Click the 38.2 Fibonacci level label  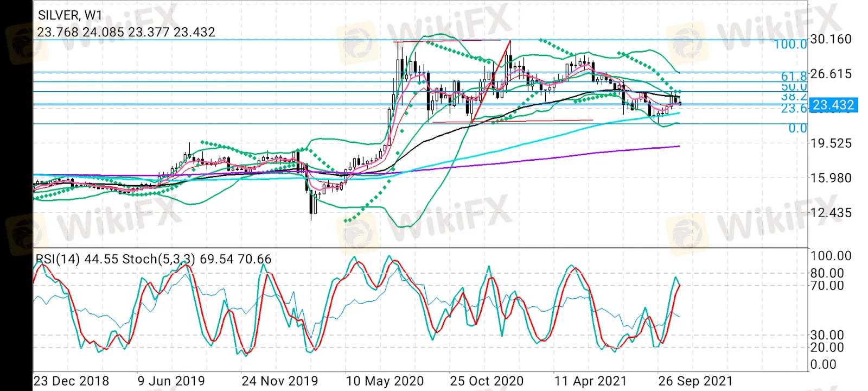pyautogui.click(x=794, y=97)
